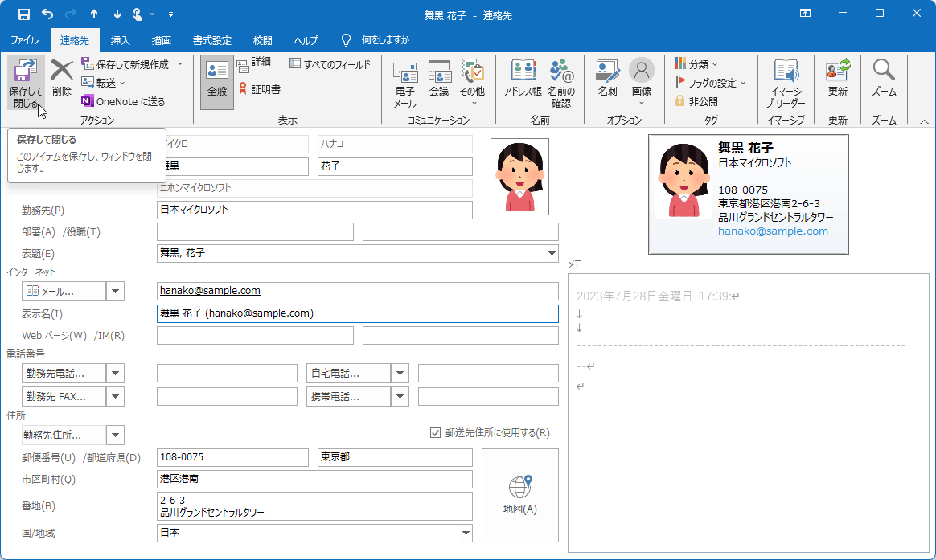Click the Business FAX (勤務先 FAX...) button

(x=64, y=397)
